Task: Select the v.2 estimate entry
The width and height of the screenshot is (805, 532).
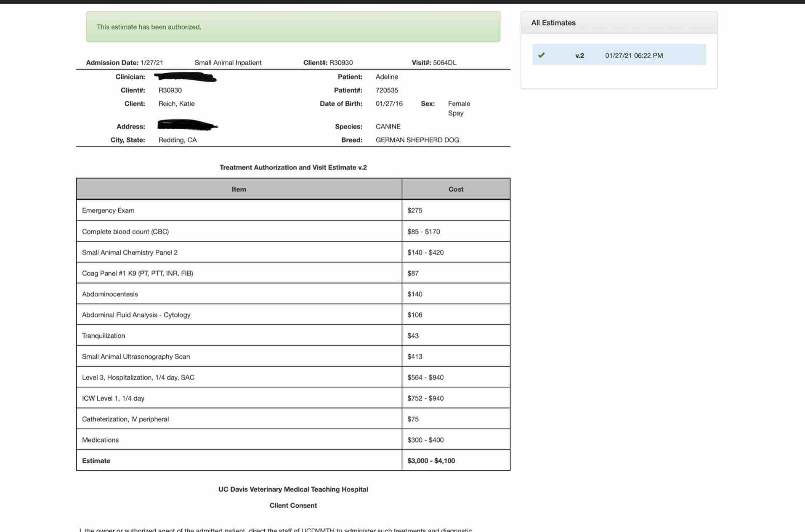Action: (x=619, y=55)
